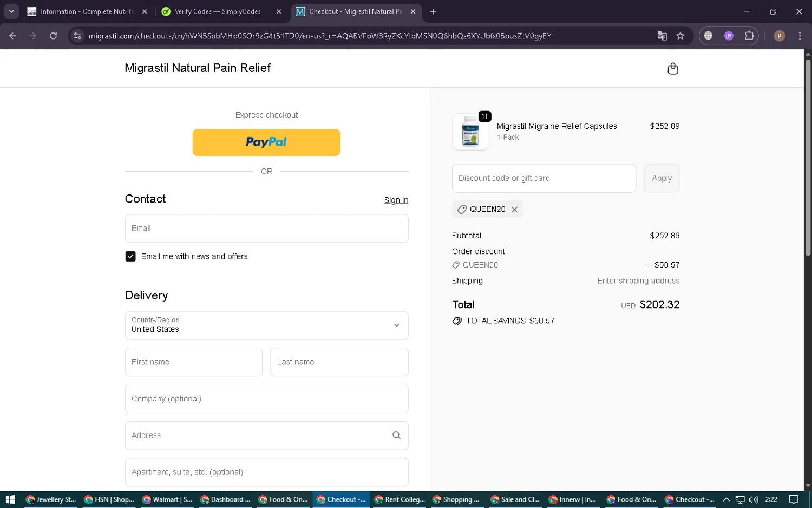Image resolution: width=812 pixels, height=508 pixels.
Task: Click the address search magnifier icon
Action: pyautogui.click(x=396, y=435)
